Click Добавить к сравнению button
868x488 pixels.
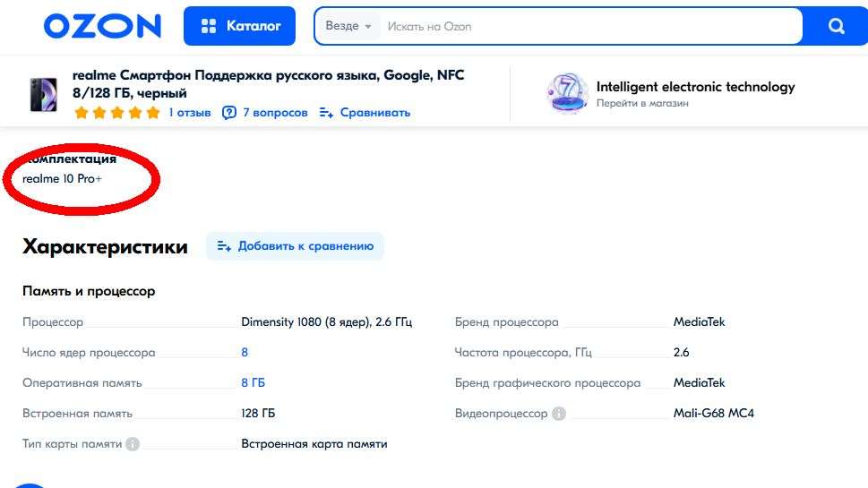[295, 246]
